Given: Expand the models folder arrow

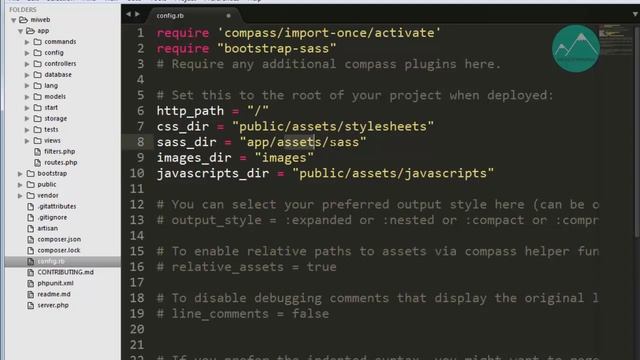Looking at the screenshot, I should pyautogui.click(x=27, y=97).
